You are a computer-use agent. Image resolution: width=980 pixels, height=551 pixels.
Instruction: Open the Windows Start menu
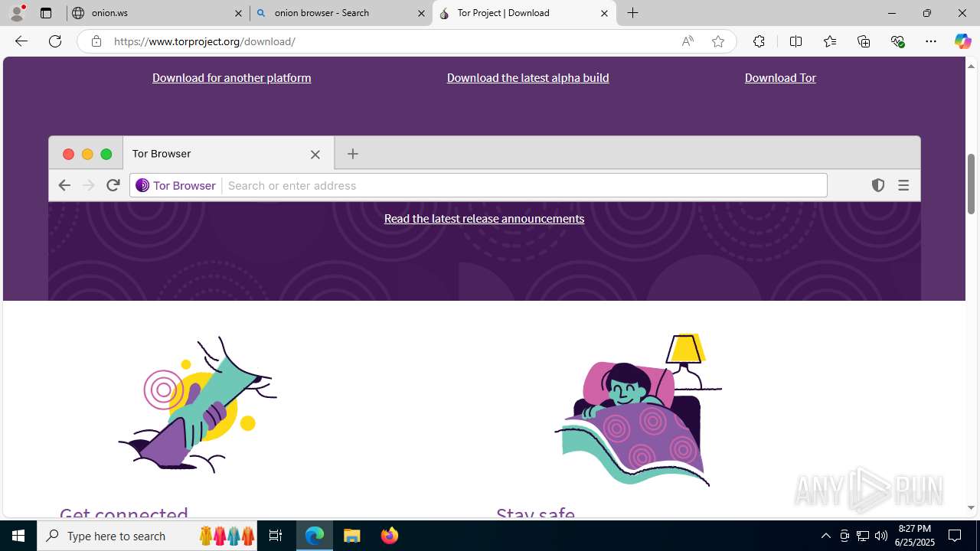pyautogui.click(x=18, y=536)
